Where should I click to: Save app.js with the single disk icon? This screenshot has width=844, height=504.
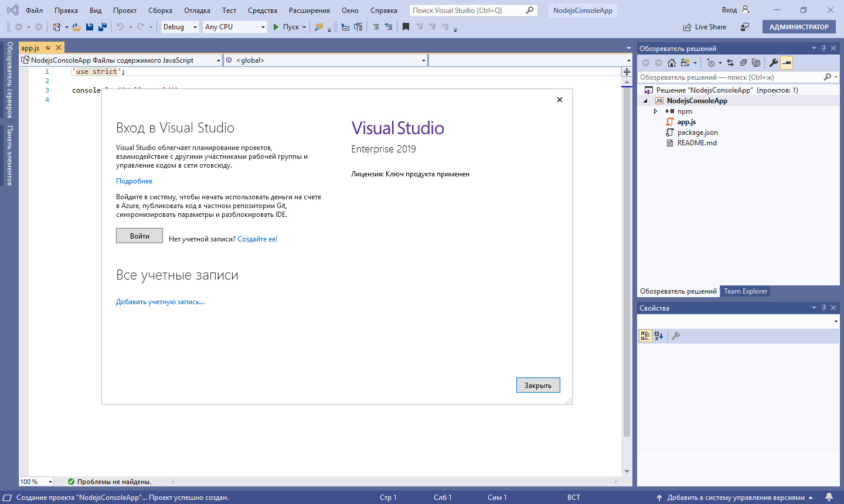pos(90,27)
